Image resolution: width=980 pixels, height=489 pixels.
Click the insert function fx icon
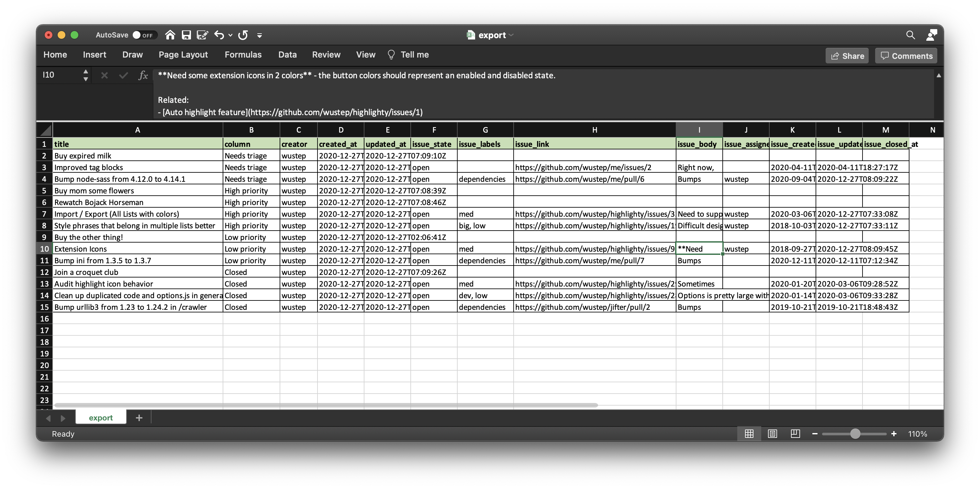(x=143, y=75)
